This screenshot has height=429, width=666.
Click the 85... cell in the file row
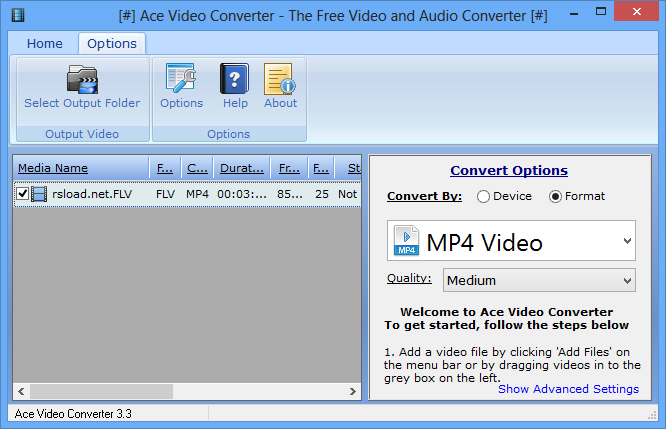[290, 194]
